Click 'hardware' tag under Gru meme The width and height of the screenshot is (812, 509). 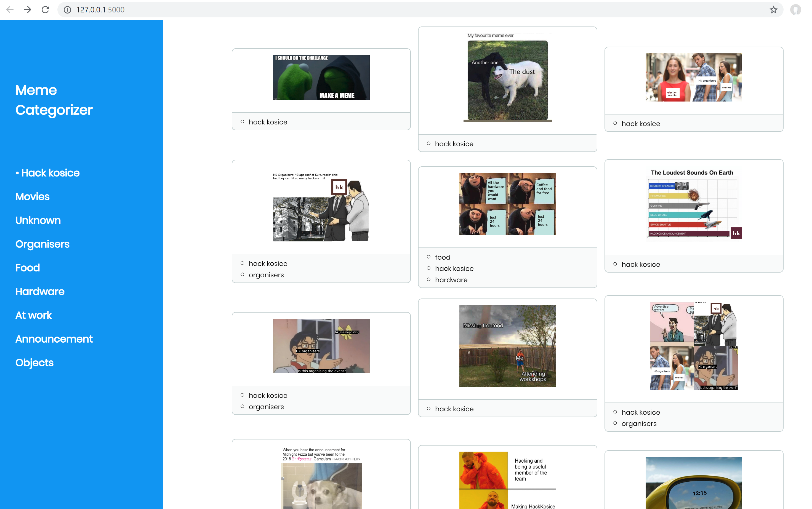tap(451, 280)
